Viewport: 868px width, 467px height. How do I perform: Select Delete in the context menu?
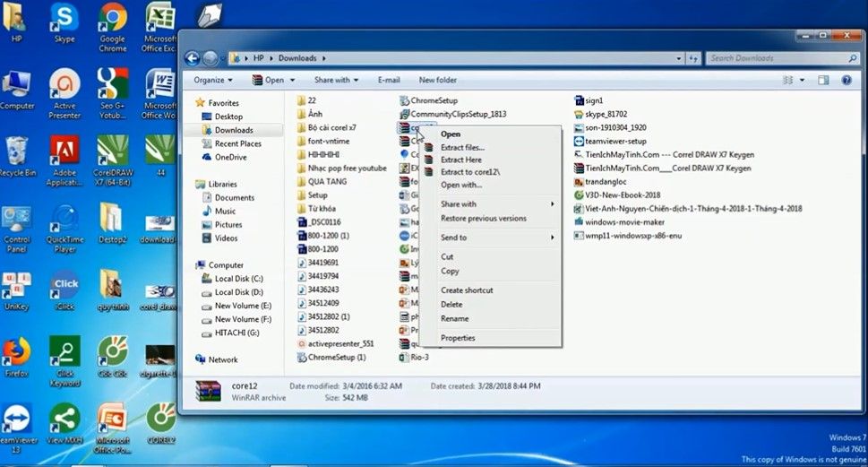coord(491,304)
